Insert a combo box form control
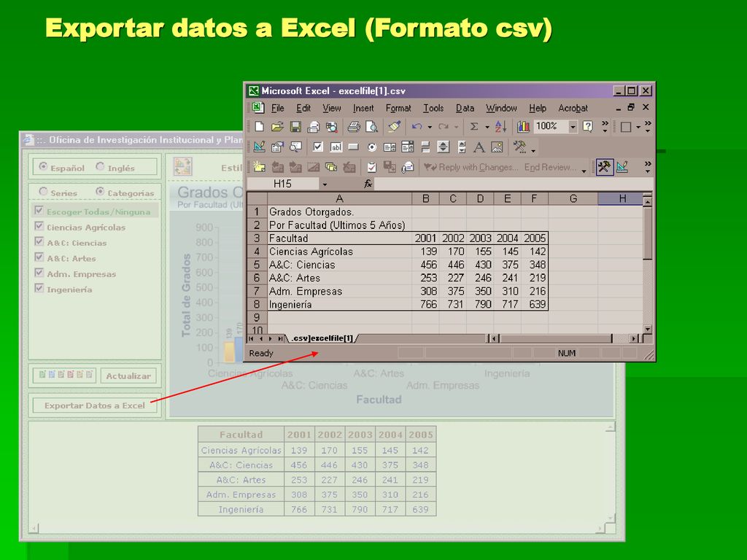 pos(408,147)
